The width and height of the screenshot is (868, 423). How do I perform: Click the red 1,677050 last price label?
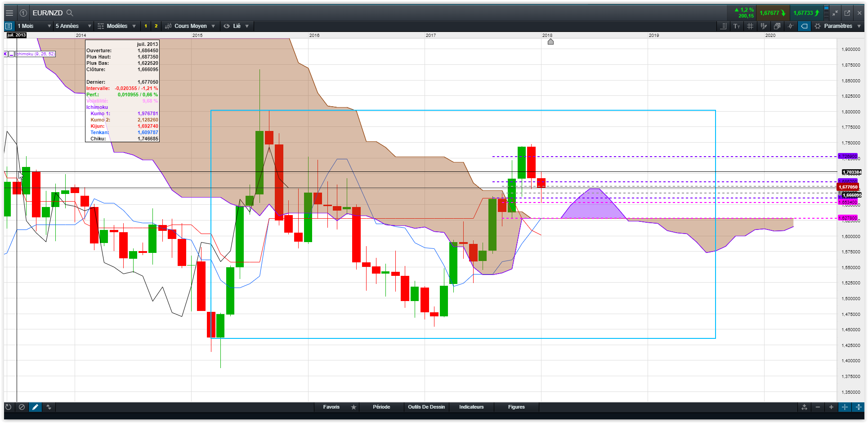848,187
